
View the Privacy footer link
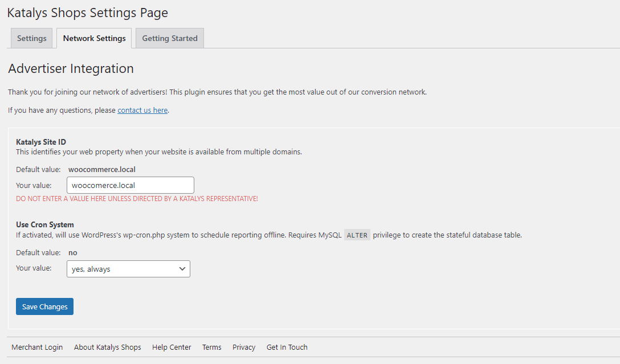pyautogui.click(x=244, y=347)
